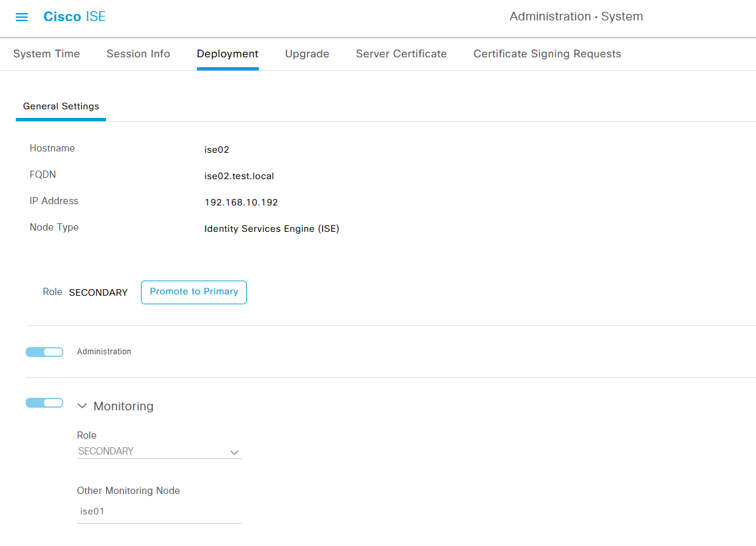Toggle the Administration persona switch
The width and height of the screenshot is (756, 546).
[x=44, y=352]
